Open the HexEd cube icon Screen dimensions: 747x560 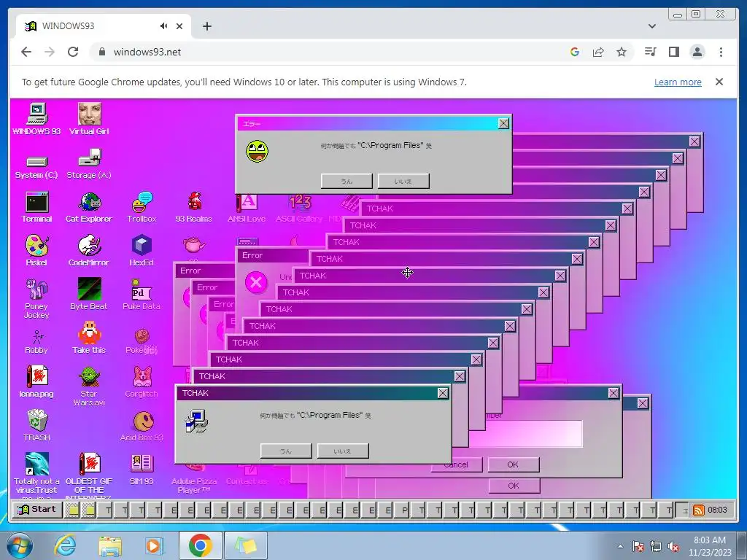[142, 251]
